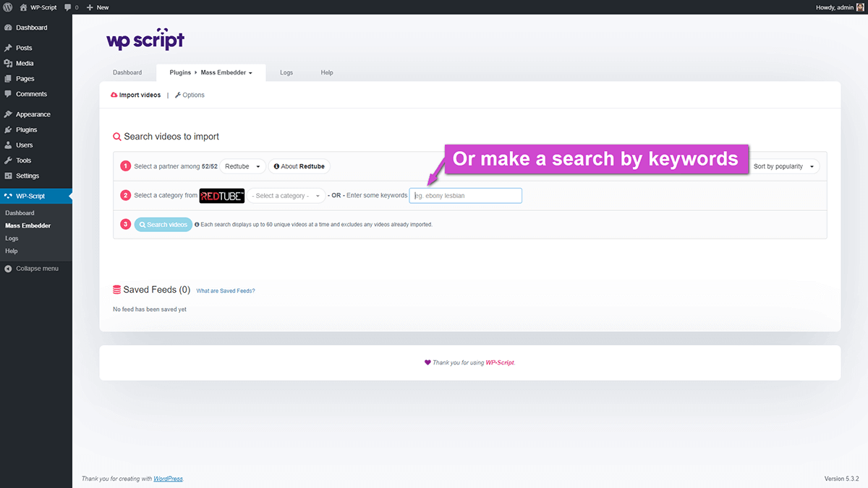Open the comments bubble in the admin bar
Viewport: 868px width, 488px height.
pyautogui.click(x=71, y=7)
